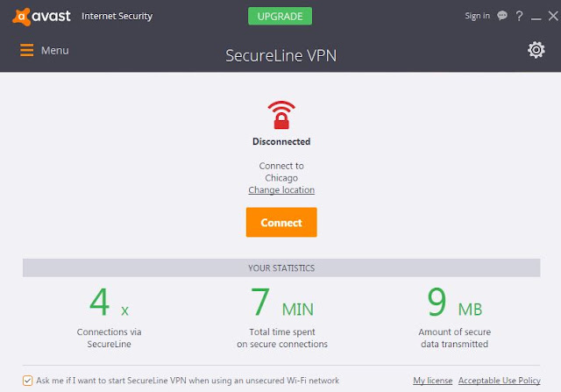Click the 4 x connections statistic

coord(109,303)
